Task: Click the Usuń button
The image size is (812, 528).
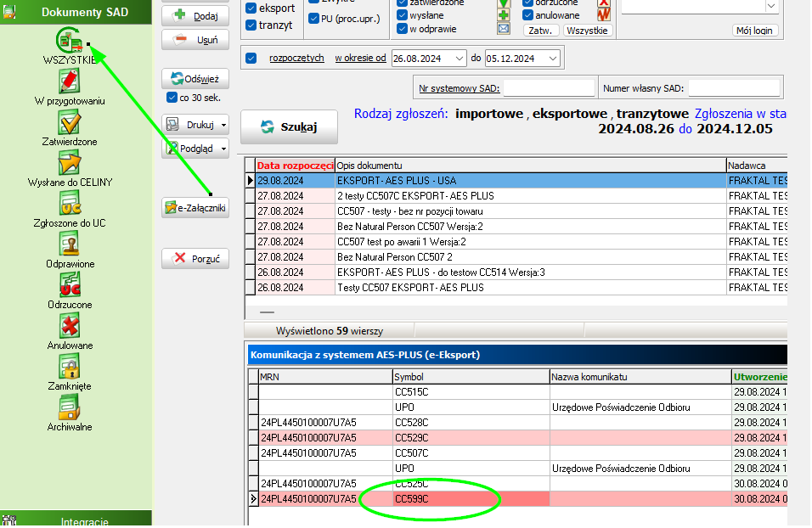Action: [x=195, y=40]
